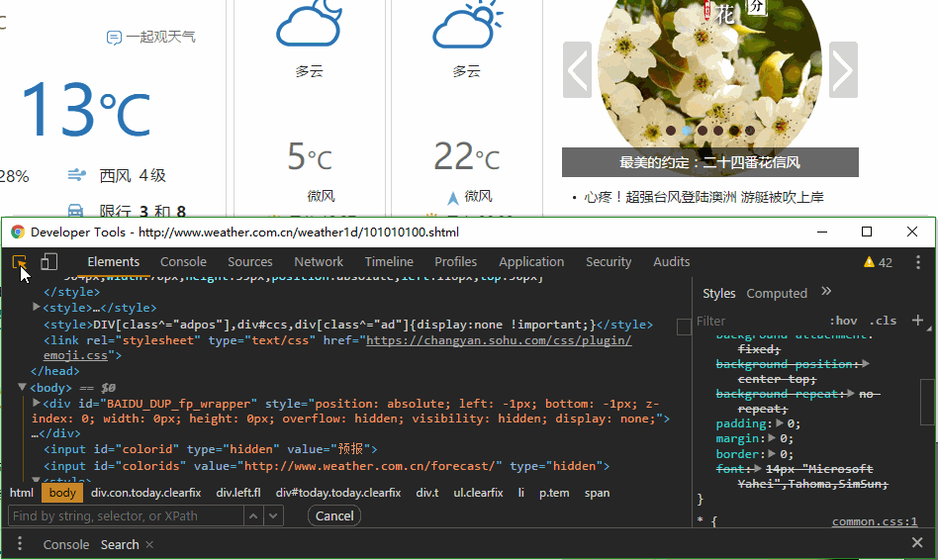This screenshot has width=938, height=560.
Task: Click the wind icon beside 西风 4级
Action: pos(76,175)
